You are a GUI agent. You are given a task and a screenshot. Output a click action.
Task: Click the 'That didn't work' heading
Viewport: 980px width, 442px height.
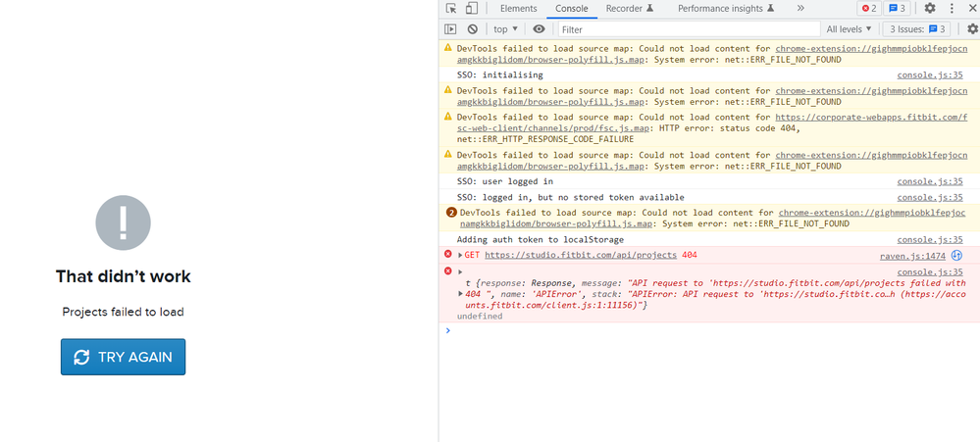click(x=124, y=276)
